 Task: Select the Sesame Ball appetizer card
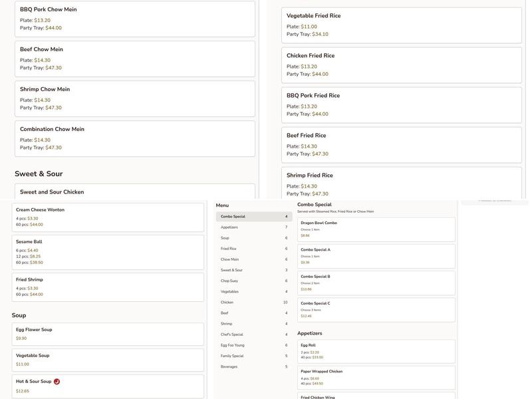coord(108,252)
